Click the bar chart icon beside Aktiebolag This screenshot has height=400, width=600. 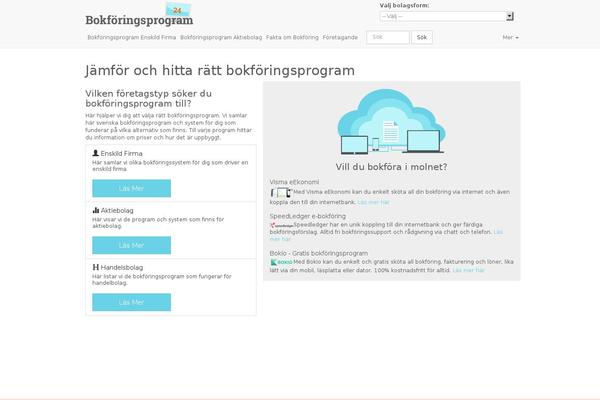click(x=96, y=210)
